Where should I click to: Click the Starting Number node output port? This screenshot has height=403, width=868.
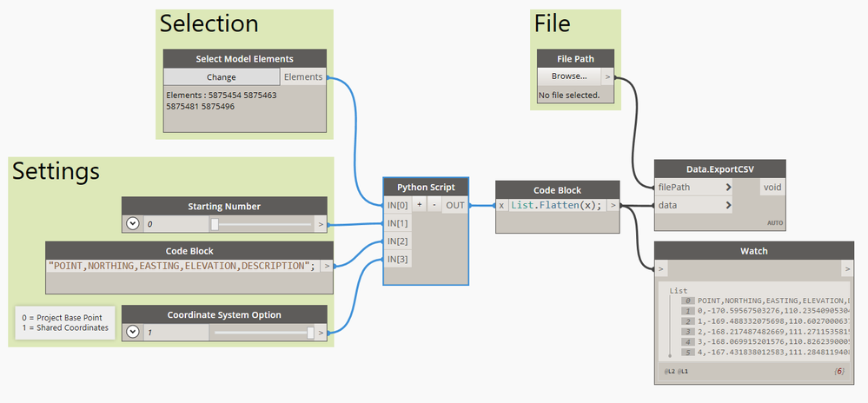click(x=321, y=224)
